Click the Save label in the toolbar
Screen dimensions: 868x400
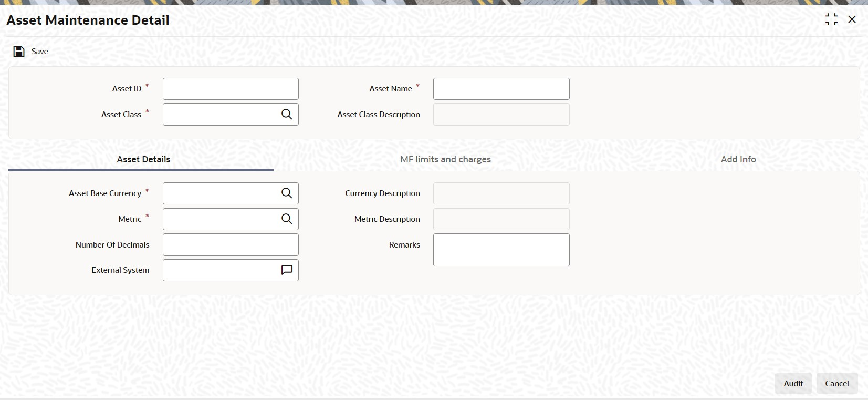pos(40,51)
